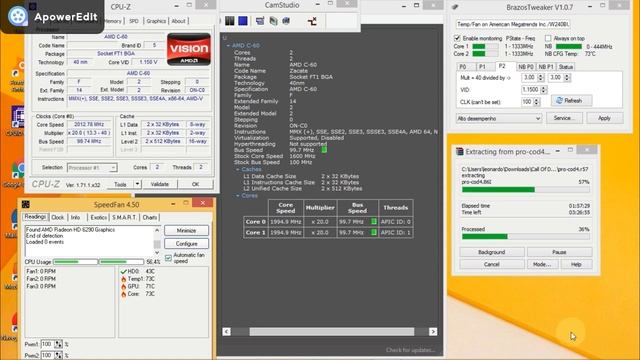Click the red record-to-SWF toggle icon in CamStudio
640x360 pixels.
(x=312, y=21)
